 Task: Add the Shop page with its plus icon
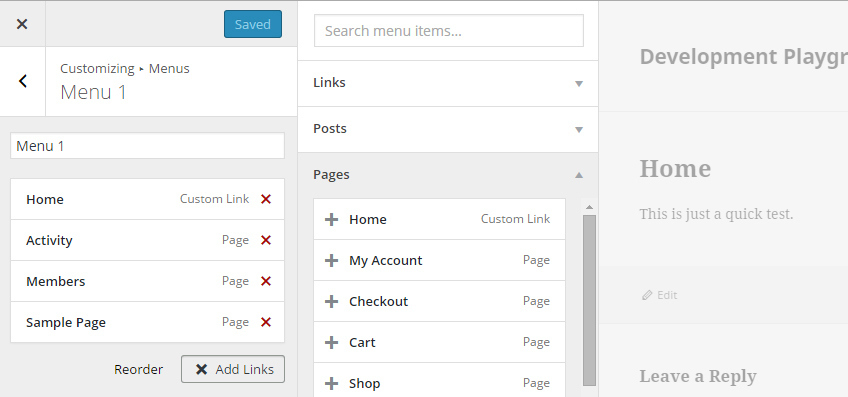(x=331, y=383)
